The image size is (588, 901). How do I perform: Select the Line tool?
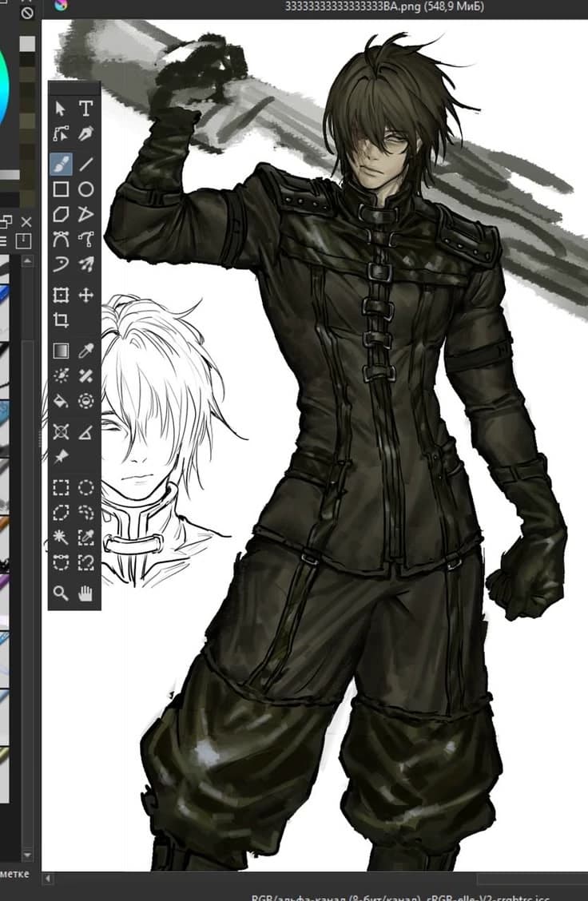pos(85,165)
